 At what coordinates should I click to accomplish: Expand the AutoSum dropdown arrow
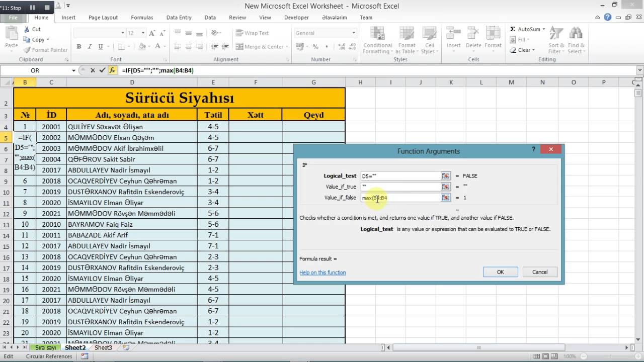543,29
